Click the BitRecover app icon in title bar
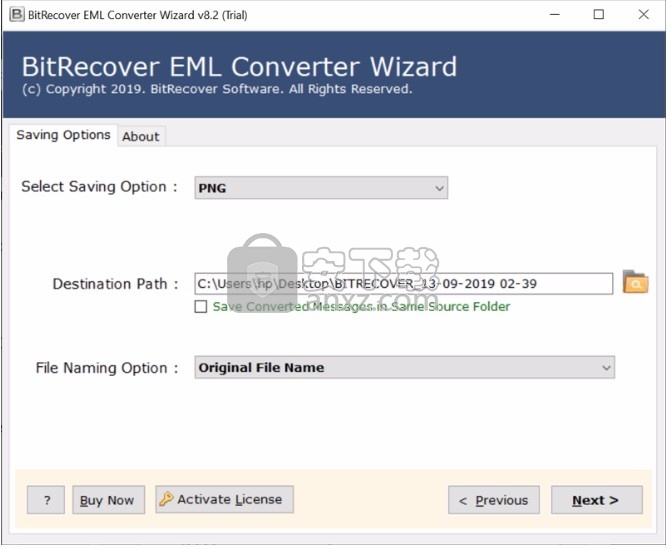 (17, 15)
